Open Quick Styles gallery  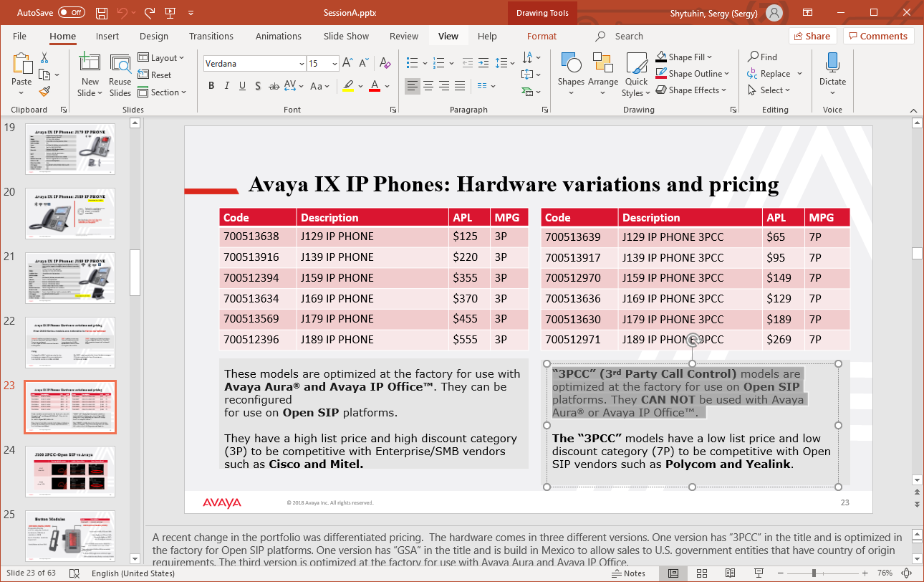pyautogui.click(x=636, y=75)
